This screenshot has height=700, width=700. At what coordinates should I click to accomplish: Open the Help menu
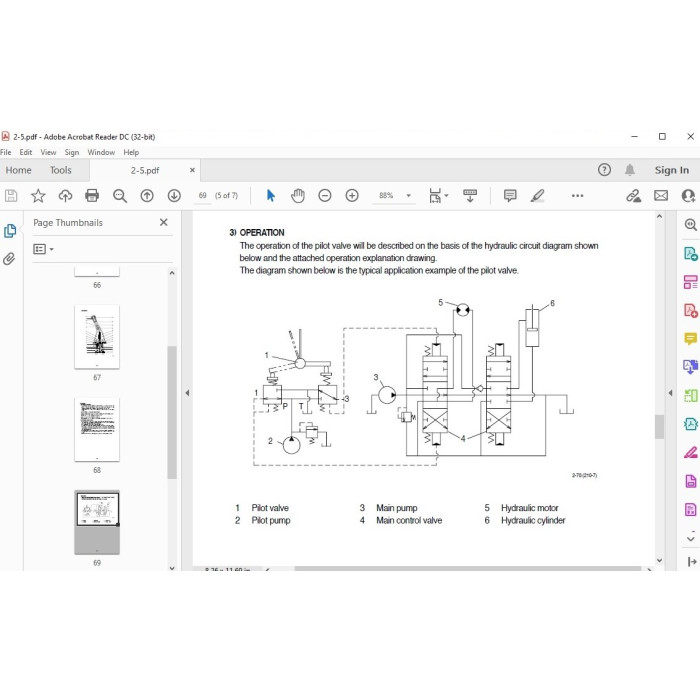click(x=131, y=152)
